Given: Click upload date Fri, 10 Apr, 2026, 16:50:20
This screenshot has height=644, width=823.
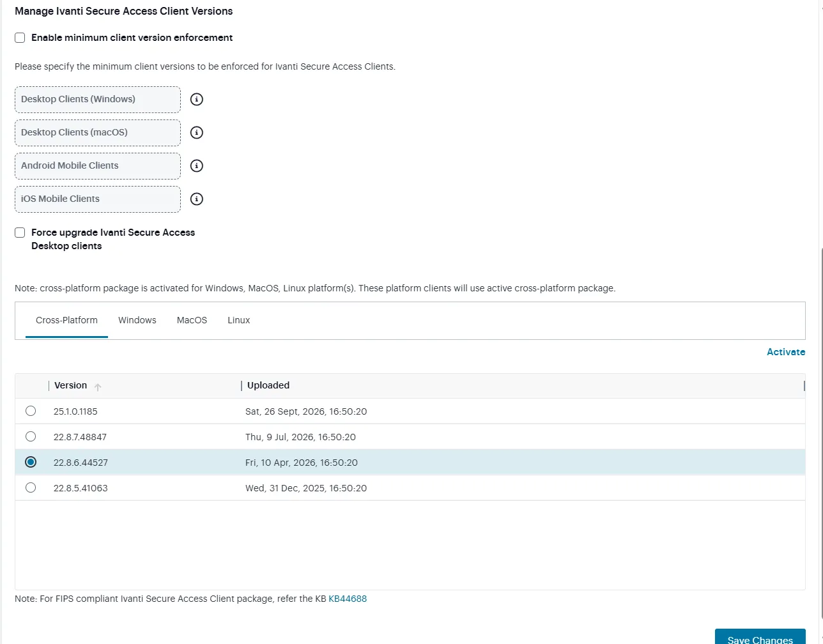Looking at the screenshot, I should 302,463.
